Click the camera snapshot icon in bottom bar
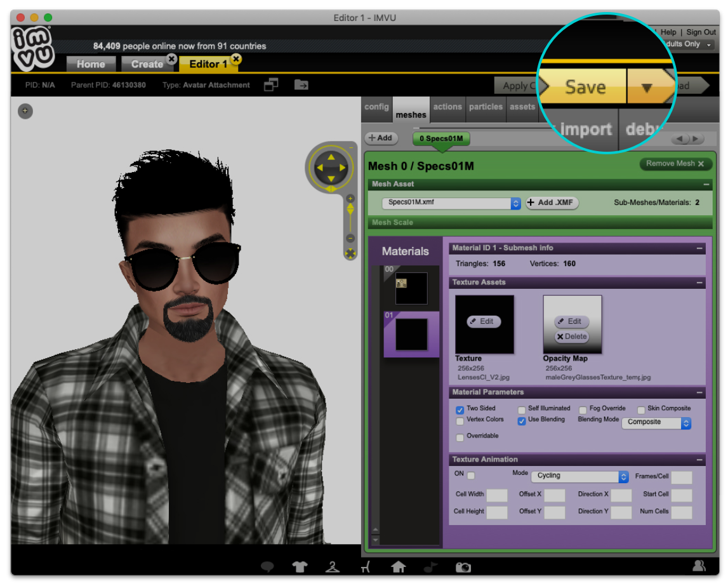The width and height of the screenshot is (728, 586). click(x=463, y=567)
